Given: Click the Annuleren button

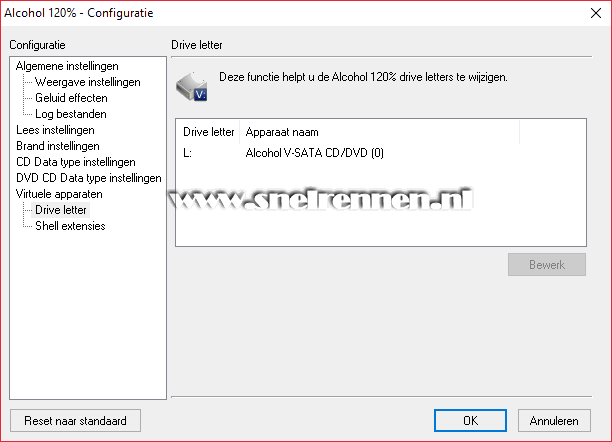Looking at the screenshot, I should click(554, 421).
